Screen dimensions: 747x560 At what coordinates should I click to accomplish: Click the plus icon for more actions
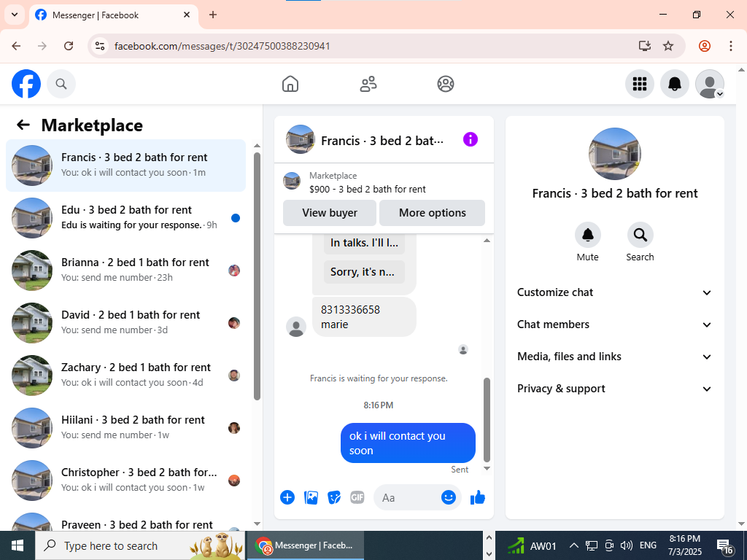pos(287,497)
